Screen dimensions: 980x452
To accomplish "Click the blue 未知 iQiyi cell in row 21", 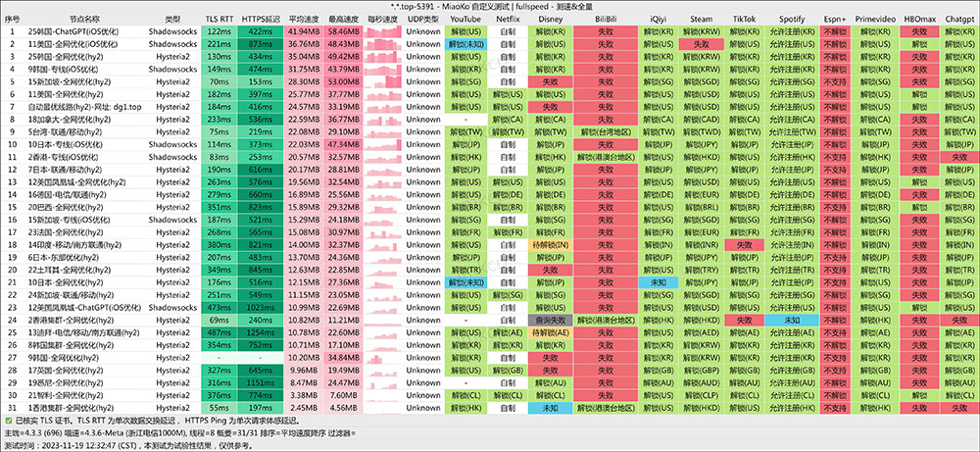I will coord(655,281).
